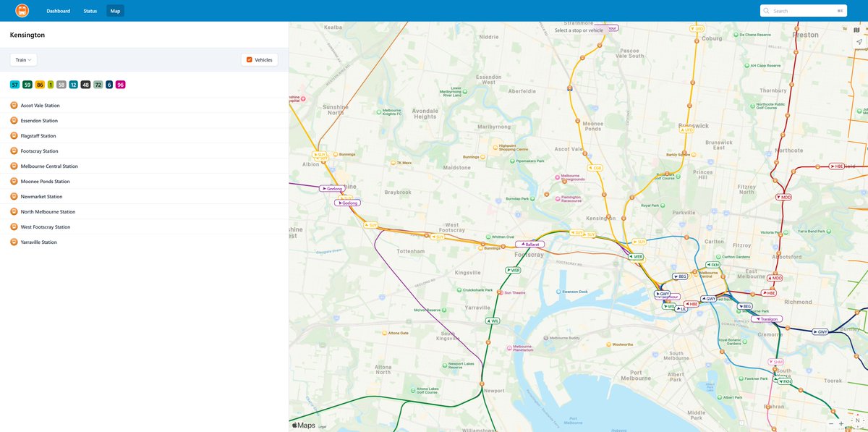Select the navy route 6 badge
Screen dimensions: 868x432
click(x=109, y=85)
